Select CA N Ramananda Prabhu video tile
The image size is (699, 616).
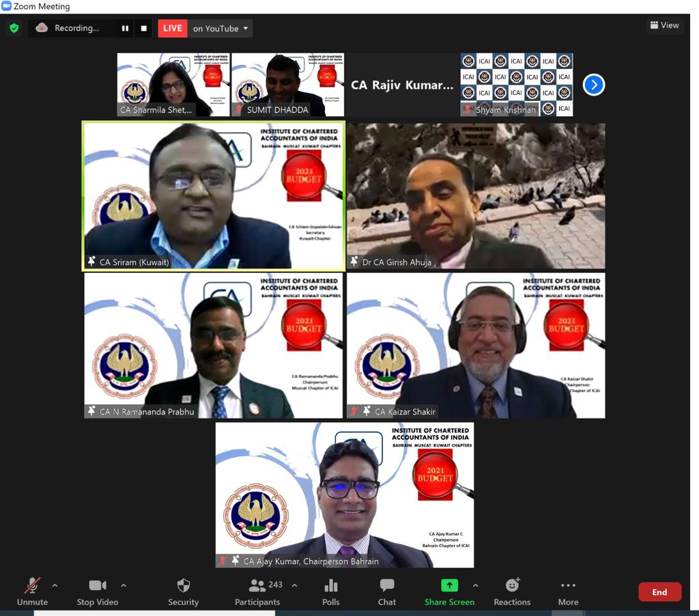coord(214,346)
